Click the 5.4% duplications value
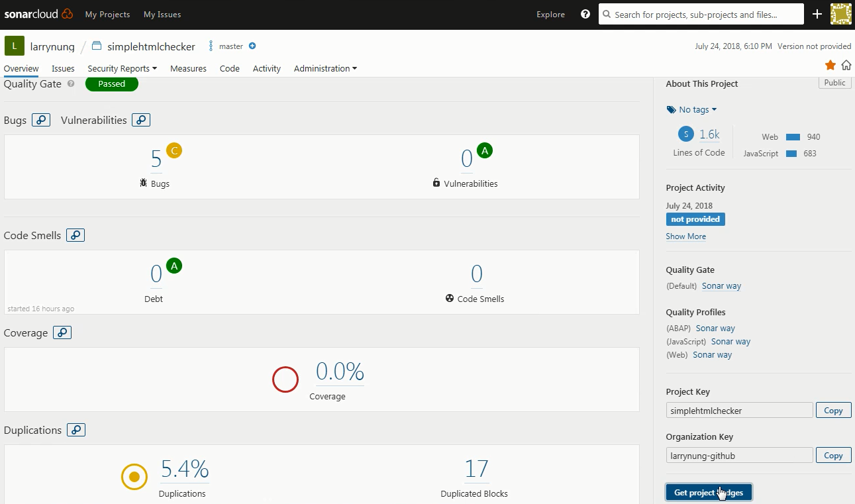The width and height of the screenshot is (855, 504). [185, 469]
